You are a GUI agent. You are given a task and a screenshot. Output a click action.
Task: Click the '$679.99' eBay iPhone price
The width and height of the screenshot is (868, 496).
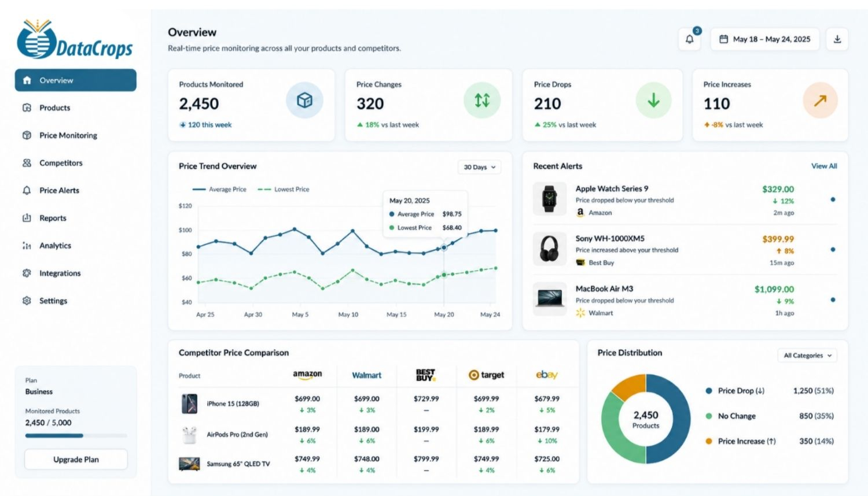547,399
